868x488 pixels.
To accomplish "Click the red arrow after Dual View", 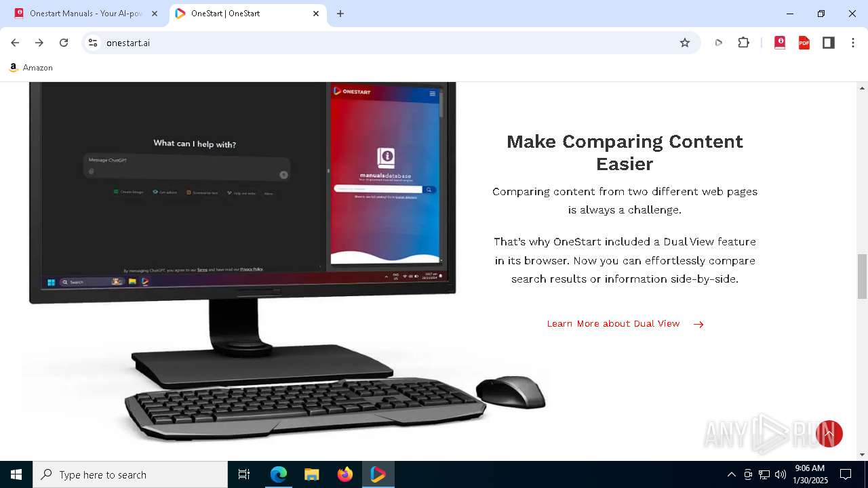I will point(698,325).
